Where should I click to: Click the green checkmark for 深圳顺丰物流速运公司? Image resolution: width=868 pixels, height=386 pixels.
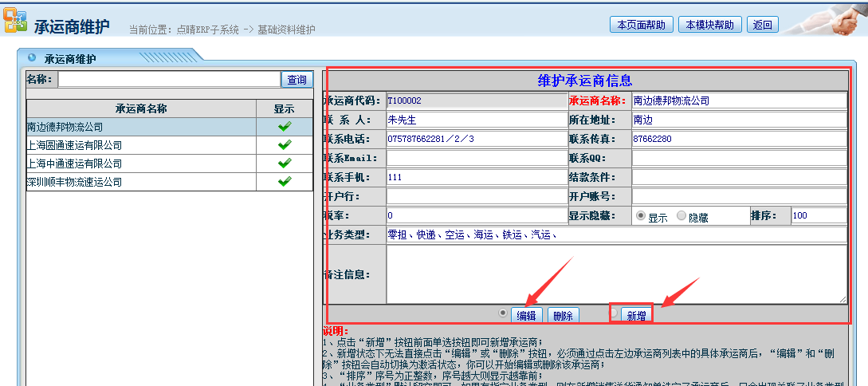[284, 182]
